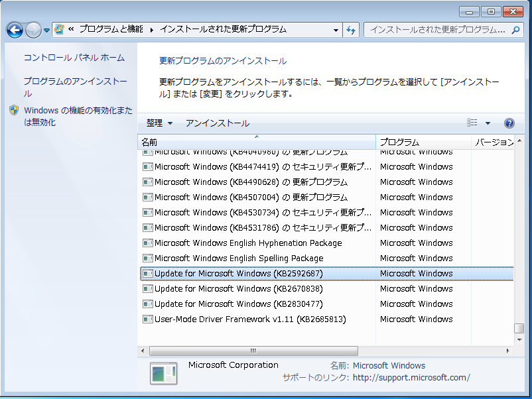Viewport: 532px width, 399px height.
Task: Click the vertical scrollbar thumb
Action: [x=519, y=328]
